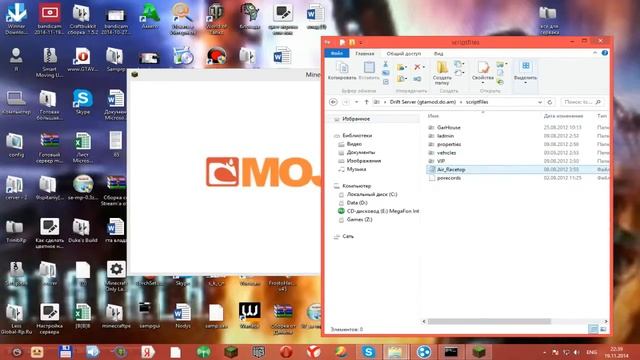Click the red Opera icon in taskbar

(286, 351)
